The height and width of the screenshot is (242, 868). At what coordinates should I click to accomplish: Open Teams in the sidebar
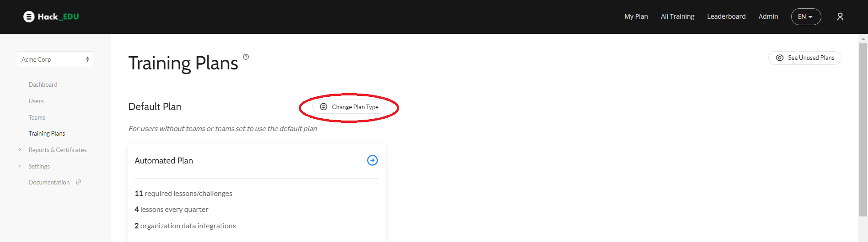[x=37, y=117]
